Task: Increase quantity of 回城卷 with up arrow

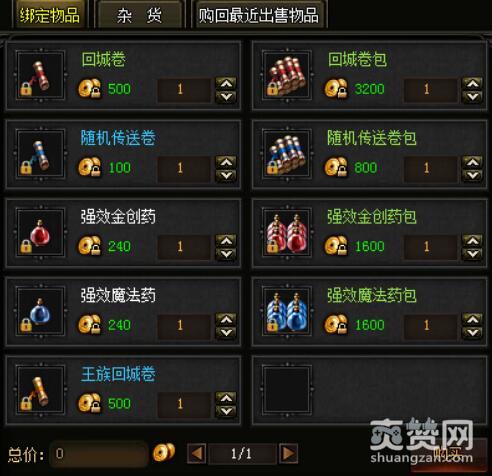Action: (x=226, y=83)
